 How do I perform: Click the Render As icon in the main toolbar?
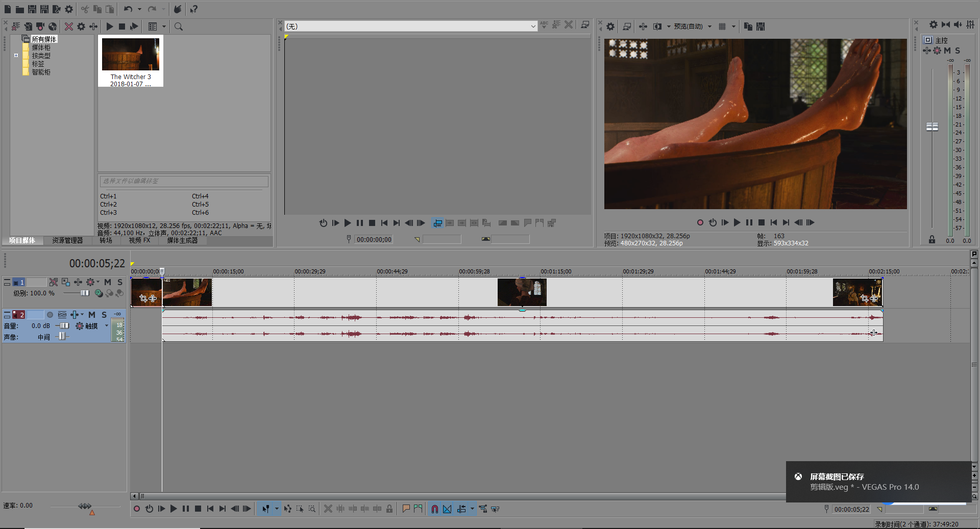(57, 9)
